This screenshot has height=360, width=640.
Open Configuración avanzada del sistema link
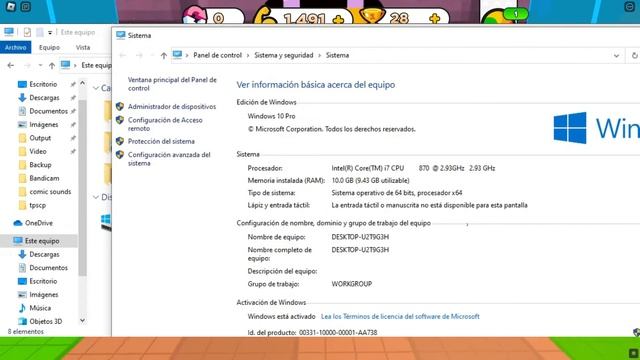pos(169,159)
